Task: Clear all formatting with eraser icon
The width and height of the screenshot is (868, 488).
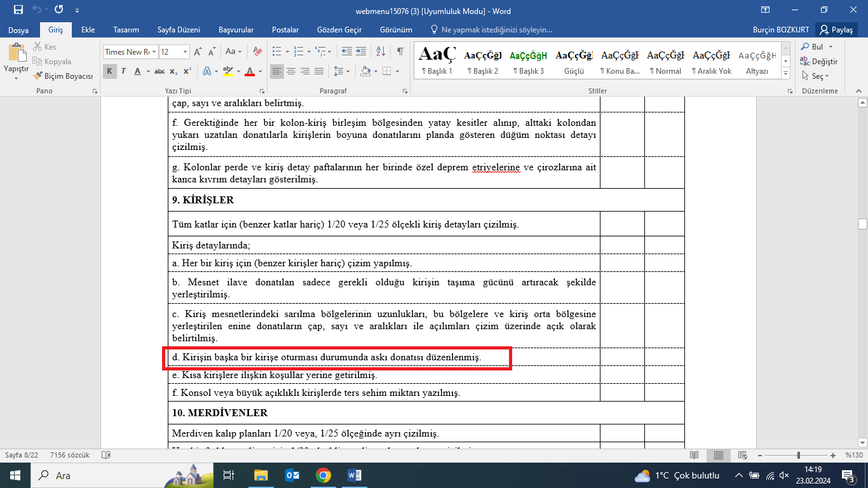Action: (257, 52)
